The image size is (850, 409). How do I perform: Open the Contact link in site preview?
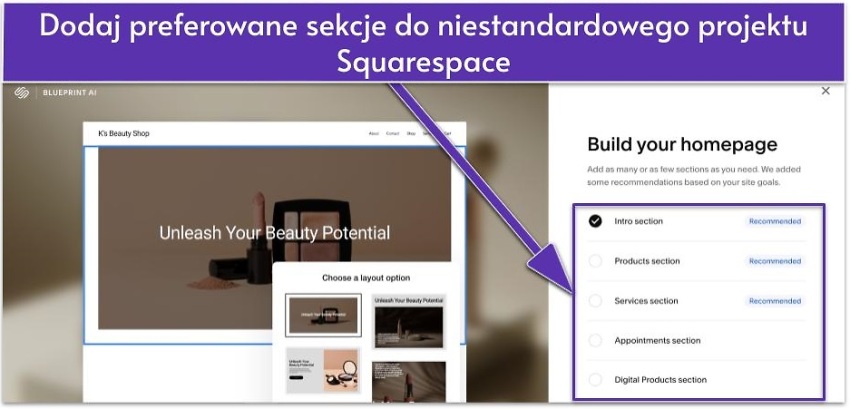pyautogui.click(x=392, y=133)
